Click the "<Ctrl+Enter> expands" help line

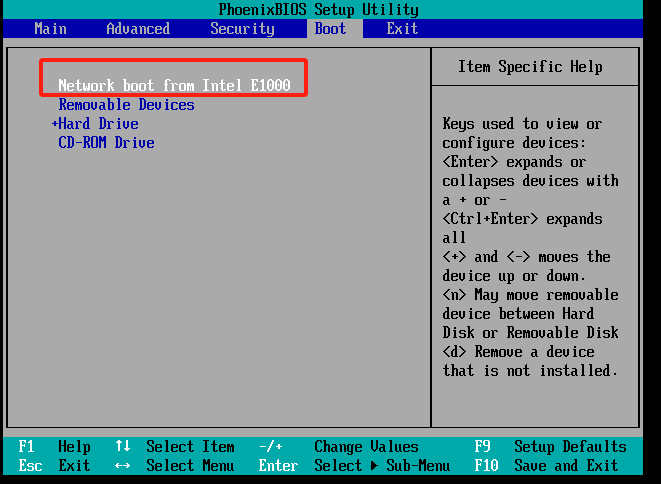point(522,219)
